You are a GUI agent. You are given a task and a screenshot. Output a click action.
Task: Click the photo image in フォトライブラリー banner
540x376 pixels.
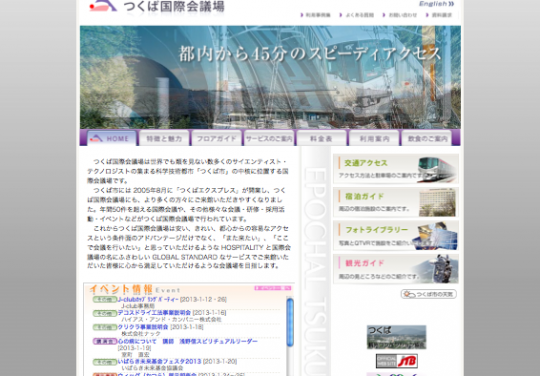435,236
